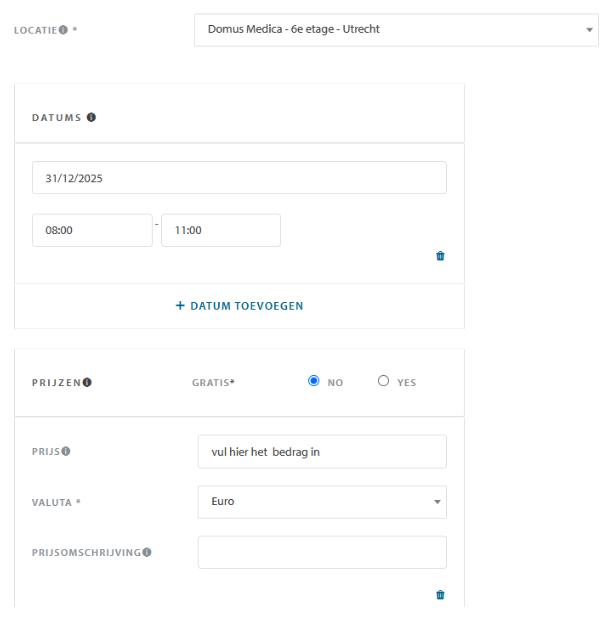
Task: Click the date field showing 31/12/2025
Action: (239, 178)
